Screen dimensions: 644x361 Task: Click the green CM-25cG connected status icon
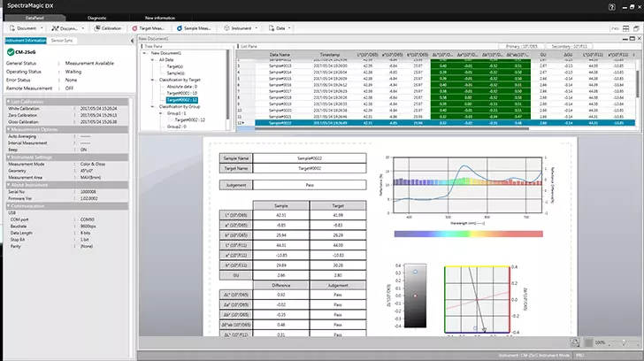[11, 52]
